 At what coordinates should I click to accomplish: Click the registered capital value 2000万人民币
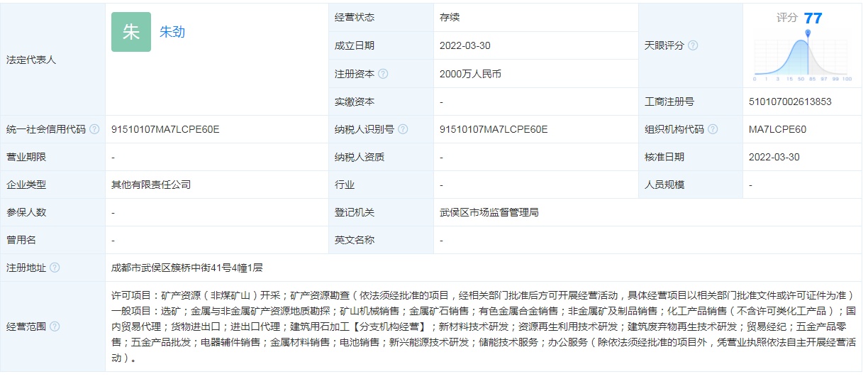(x=470, y=74)
